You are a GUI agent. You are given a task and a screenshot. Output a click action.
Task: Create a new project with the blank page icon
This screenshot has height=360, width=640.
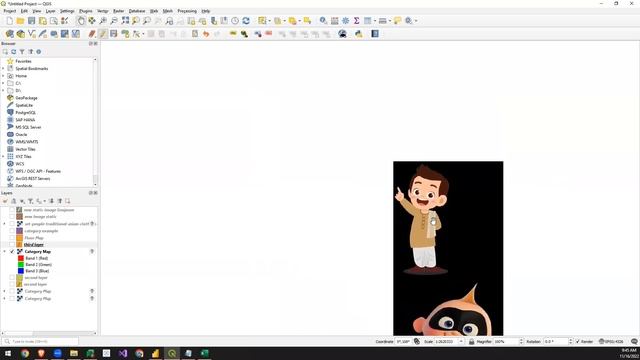pyautogui.click(x=9, y=21)
